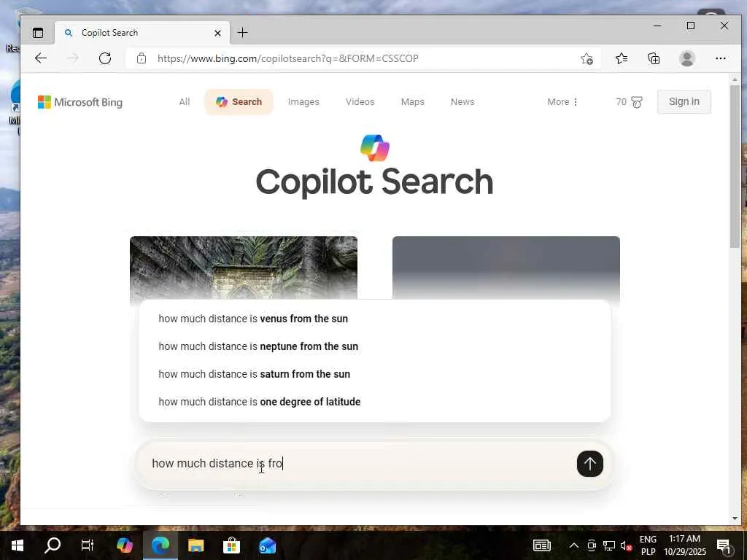Viewport: 747px width, 560px height.
Task: Expand the More options menu
Action: pos(562,101)
